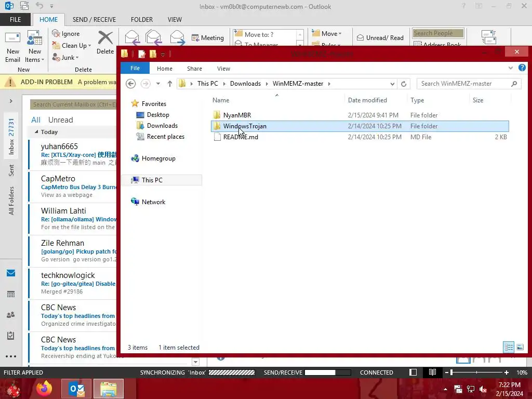Open the Move dropdown in Outlook ribbon

(x=327, y=34)
